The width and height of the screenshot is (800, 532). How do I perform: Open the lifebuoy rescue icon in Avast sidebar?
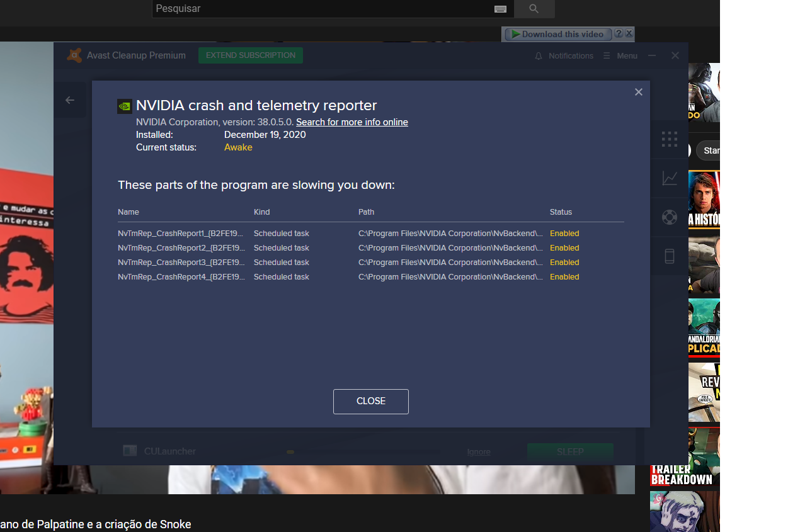click(670, 217)
